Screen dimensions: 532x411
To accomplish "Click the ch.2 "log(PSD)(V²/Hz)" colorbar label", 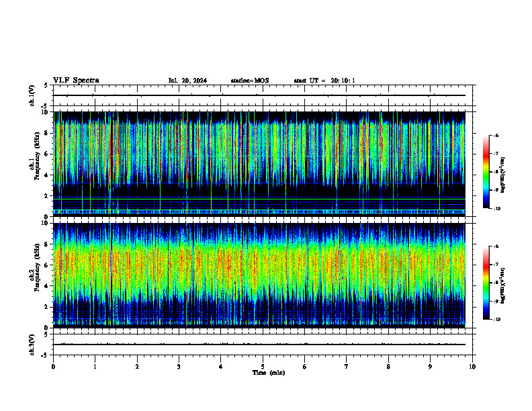I will tap(503, 285).
